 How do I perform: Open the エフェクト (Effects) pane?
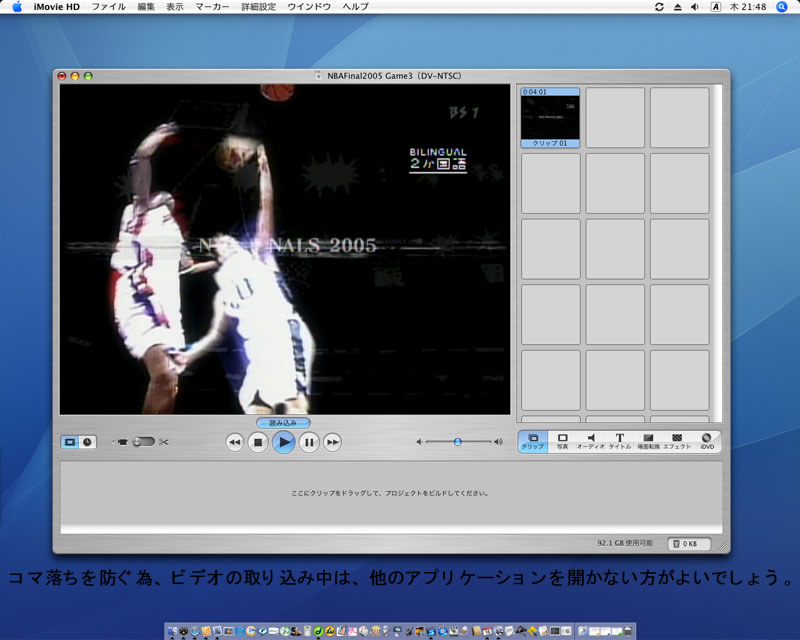pyautogui.click(x=677, y=441)
